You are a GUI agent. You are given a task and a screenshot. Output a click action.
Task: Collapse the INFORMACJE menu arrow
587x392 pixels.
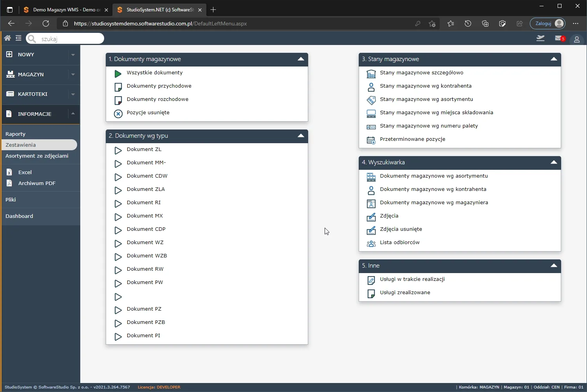73,113
